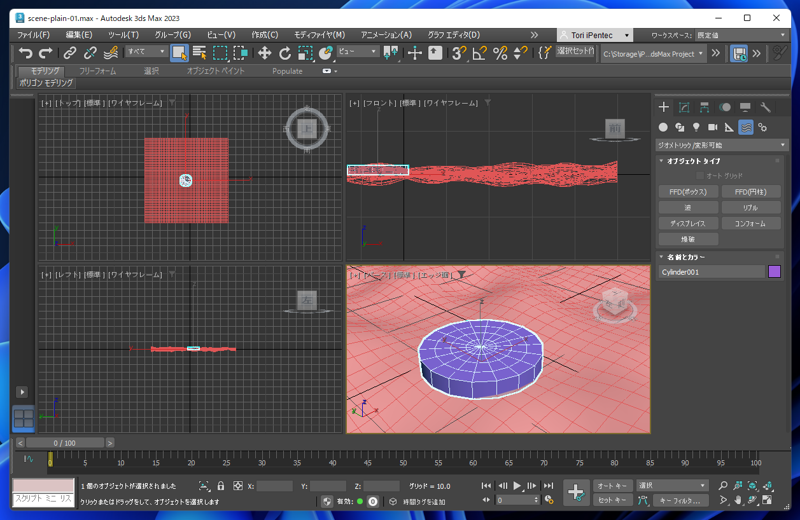
Task: Activate the Select and Scale tool
Action: pos(305,53)
